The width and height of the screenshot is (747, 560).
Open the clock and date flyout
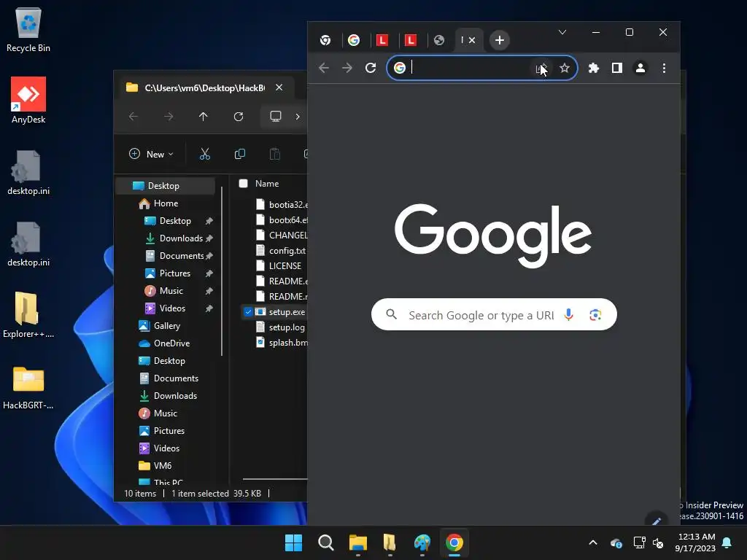(695, 542)
